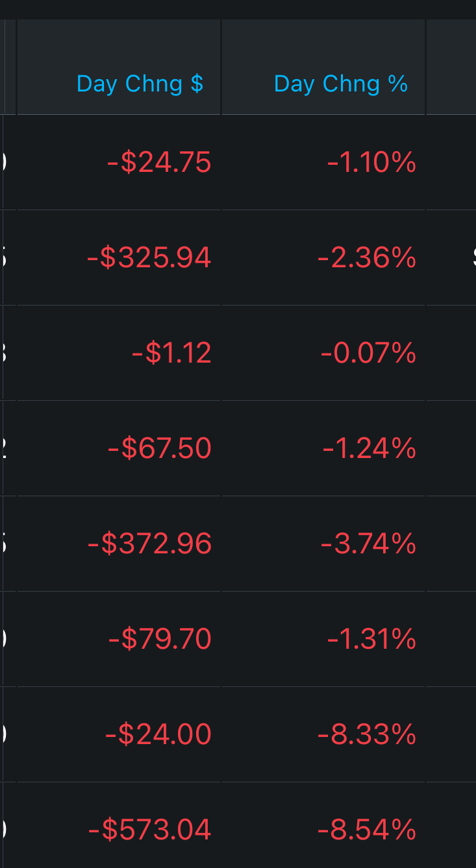Sort by Day Chng $ column header
The width and height of the screenshot is (476, 868).
140,84
